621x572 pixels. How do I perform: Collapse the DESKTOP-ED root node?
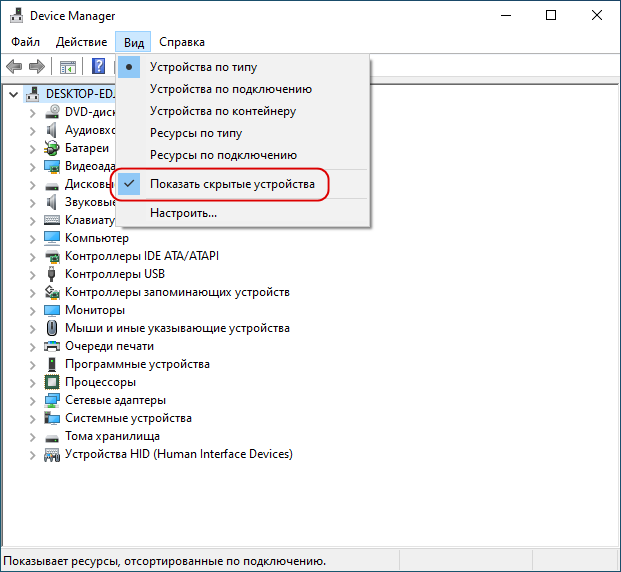[13, 94]
